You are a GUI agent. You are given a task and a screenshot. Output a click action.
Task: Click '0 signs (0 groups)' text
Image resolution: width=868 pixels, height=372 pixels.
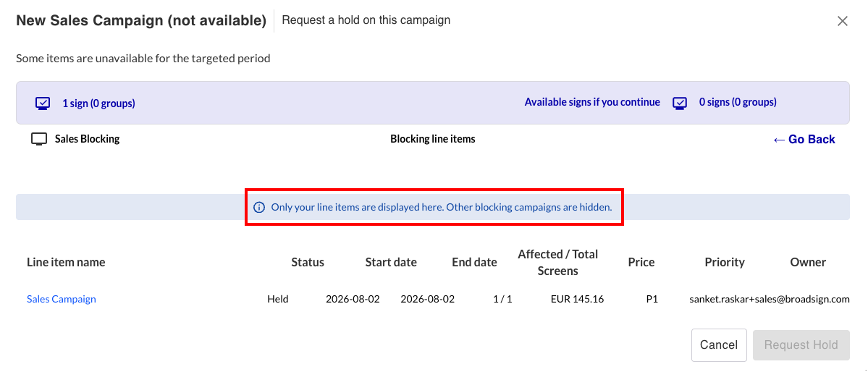[738, 103]
